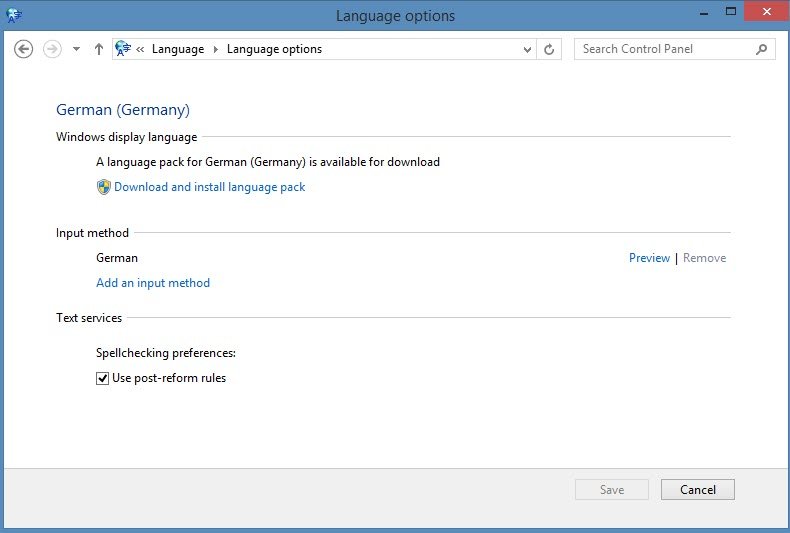This screenshot has height=533, width=790.
Task: Refresh the Language options page
Action: tap(549, 49)
